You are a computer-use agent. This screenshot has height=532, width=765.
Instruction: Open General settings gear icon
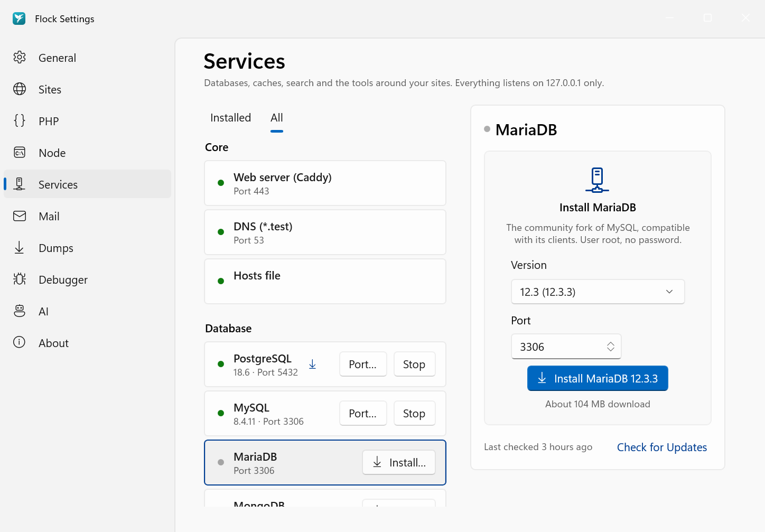click(x=20, y=58)
